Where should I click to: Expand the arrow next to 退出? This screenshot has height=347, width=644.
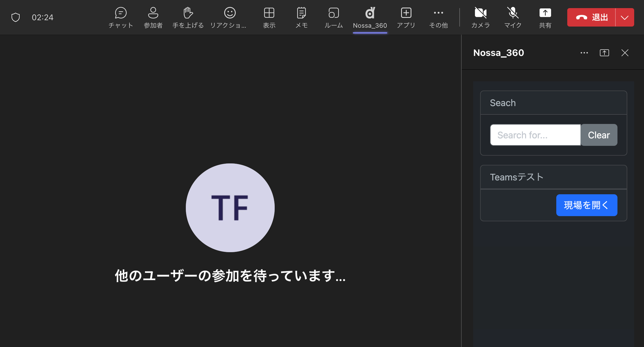coord(625,18)
